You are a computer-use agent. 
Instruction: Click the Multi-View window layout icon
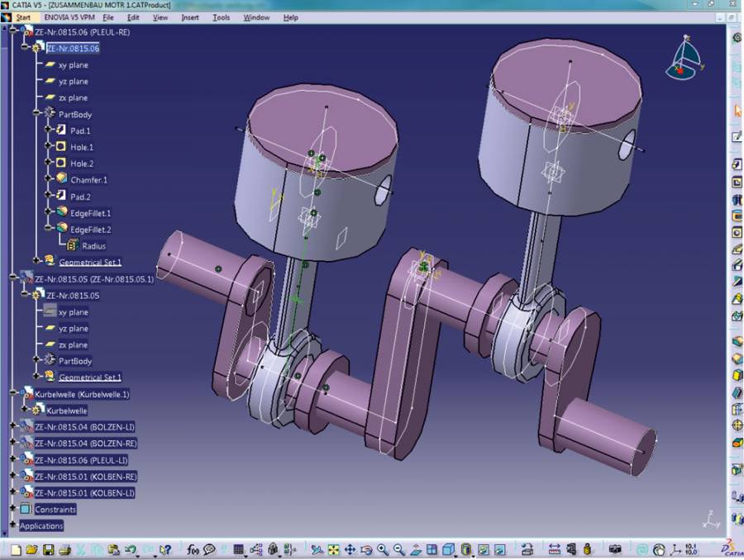[x=432, y=549]
